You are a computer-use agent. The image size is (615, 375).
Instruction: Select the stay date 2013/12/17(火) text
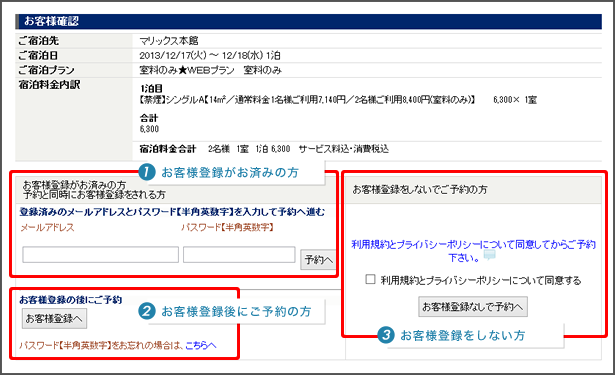point(173,55)
